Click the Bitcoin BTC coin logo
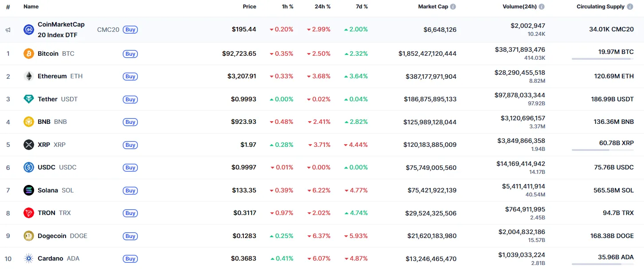This screenshot has height=269, width=644. [x=28, y=54]
